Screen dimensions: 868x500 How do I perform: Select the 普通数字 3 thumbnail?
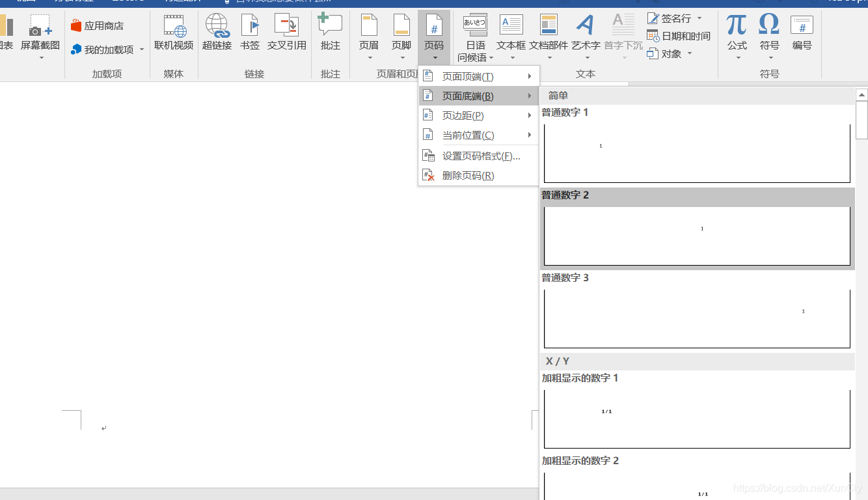click(x=697, y=318)
